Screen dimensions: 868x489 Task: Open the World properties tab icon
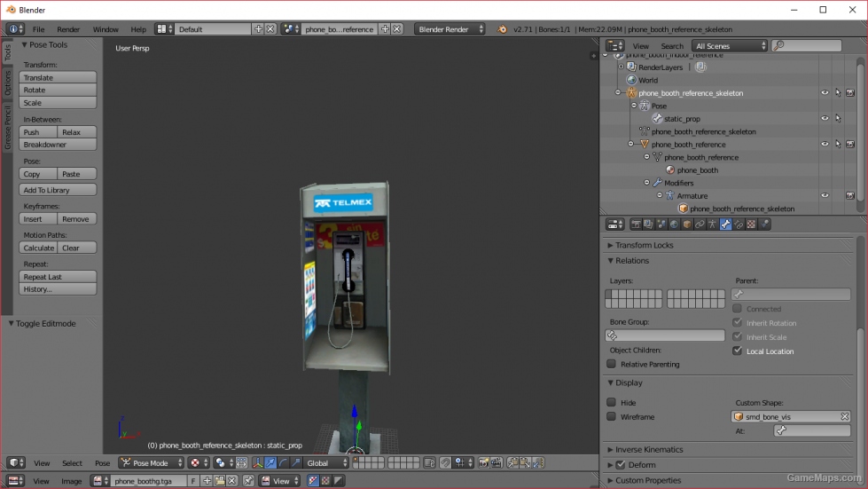[x=674, y=225]
